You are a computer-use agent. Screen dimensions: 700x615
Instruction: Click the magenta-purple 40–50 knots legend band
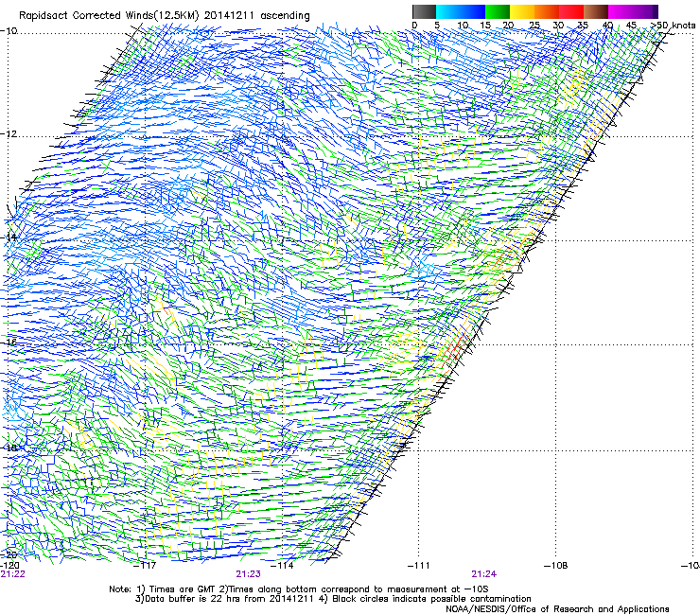tap(633, 11)
